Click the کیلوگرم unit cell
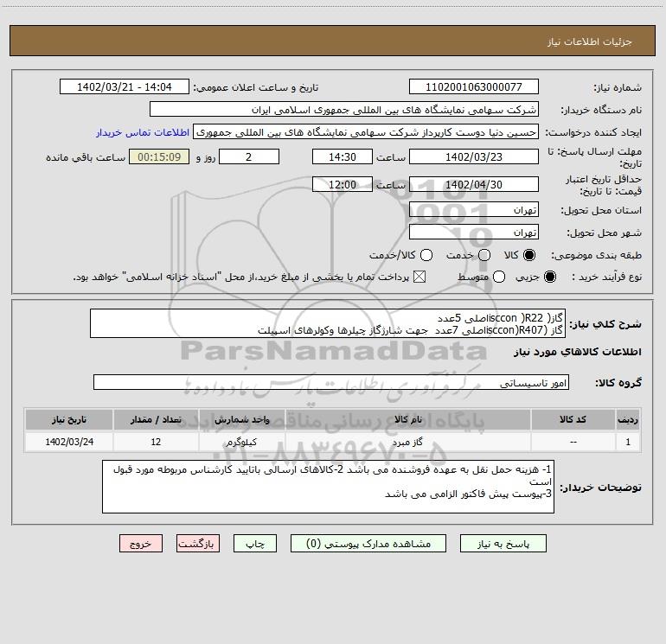Viewport: 666px width, 644px height. coord(241,442)
